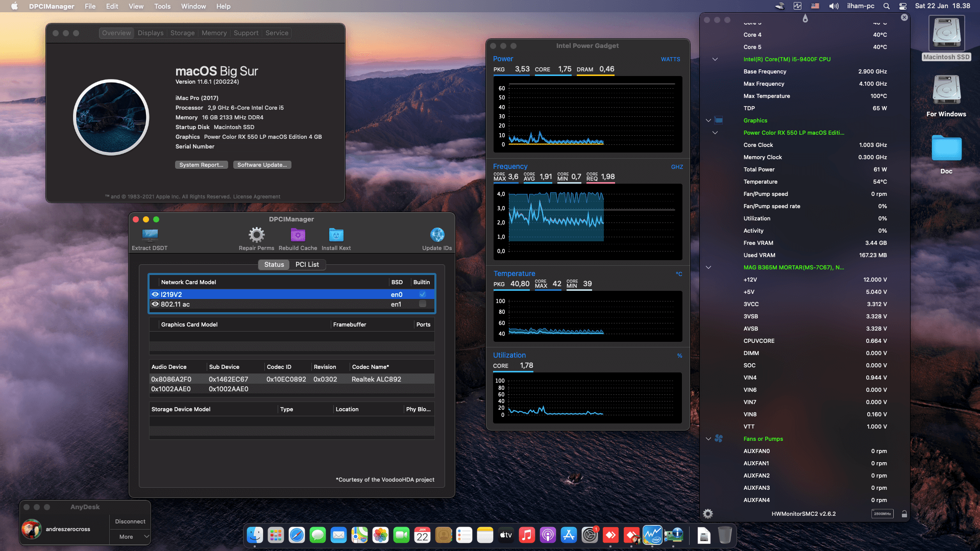Viewport: 980px width, 551px height.
Task: Click the Install Kext icon
Action: [x=336, y=235]
